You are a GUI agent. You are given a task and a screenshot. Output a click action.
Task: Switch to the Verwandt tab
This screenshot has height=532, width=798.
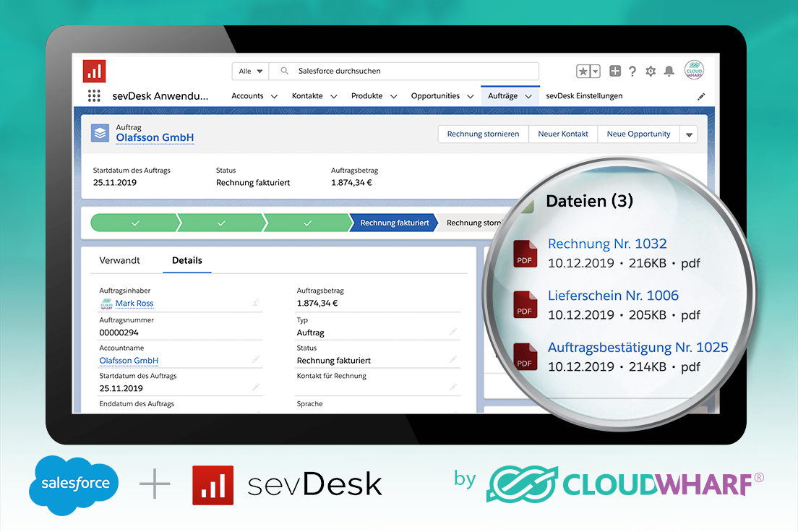(x=120, y=259)
